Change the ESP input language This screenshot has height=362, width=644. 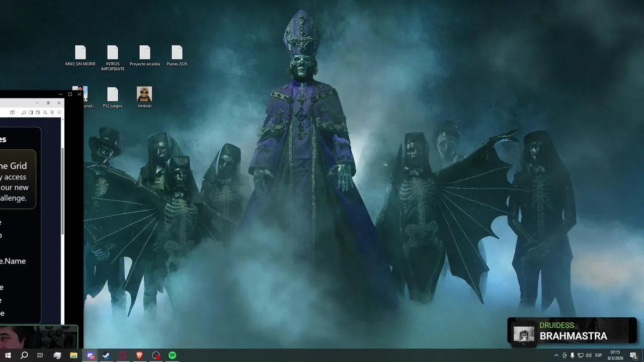pyautogui.click(x=599, y=355)
